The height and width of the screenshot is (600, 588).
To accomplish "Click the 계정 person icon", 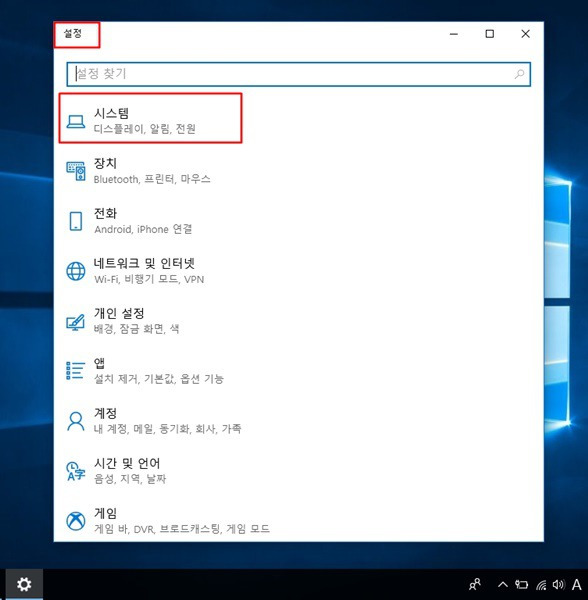I will coord(76,421).
